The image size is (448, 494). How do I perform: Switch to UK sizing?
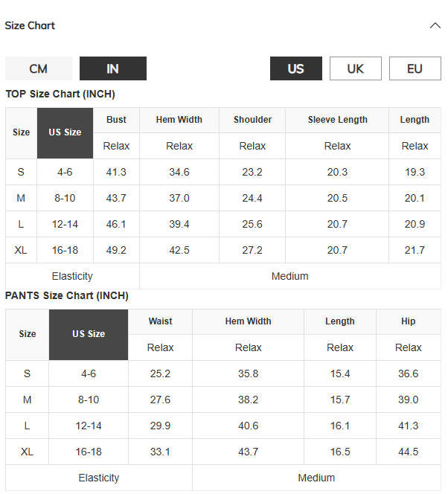click(356, 68)
